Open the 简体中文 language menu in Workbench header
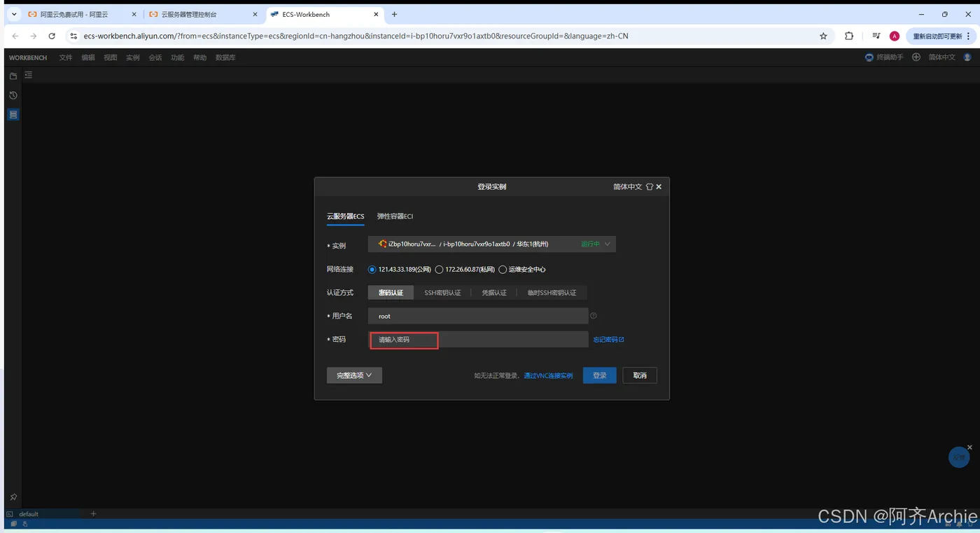The height and width of the screenshot is (533, 980). (941, 57)
